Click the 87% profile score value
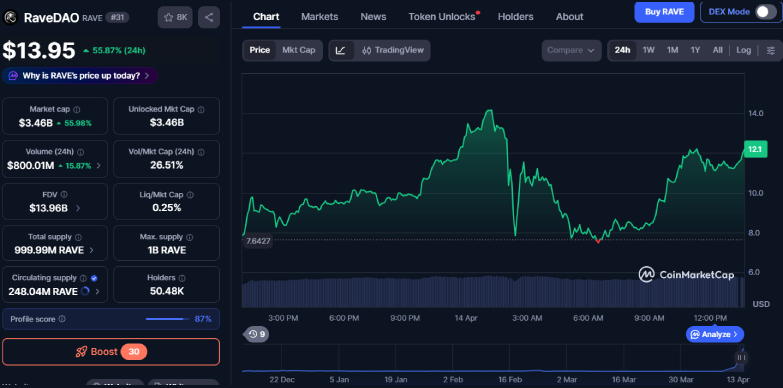Viewport: 783px width, 388px height. (x=203, y=319)
